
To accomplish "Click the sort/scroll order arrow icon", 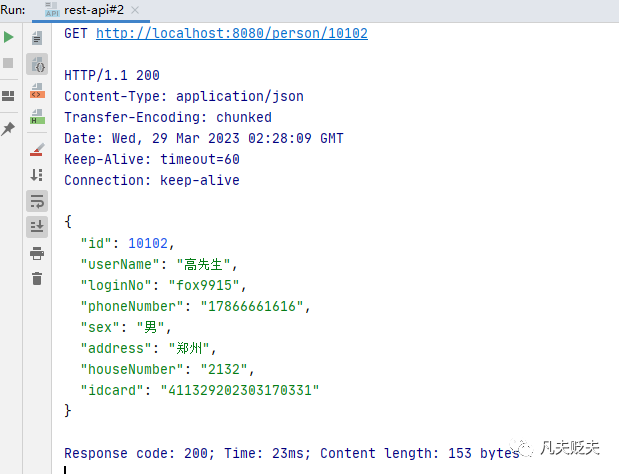I will pos(37,175).
